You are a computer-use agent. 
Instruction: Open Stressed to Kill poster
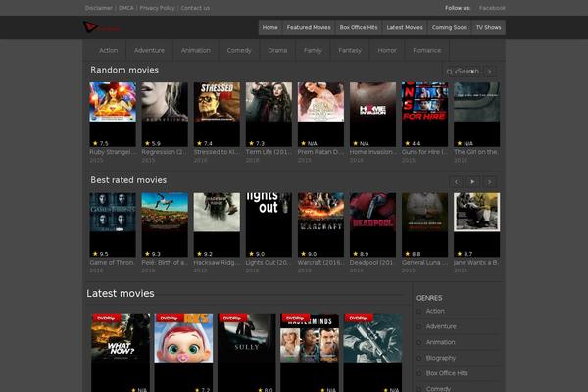(x=217, y=114)
